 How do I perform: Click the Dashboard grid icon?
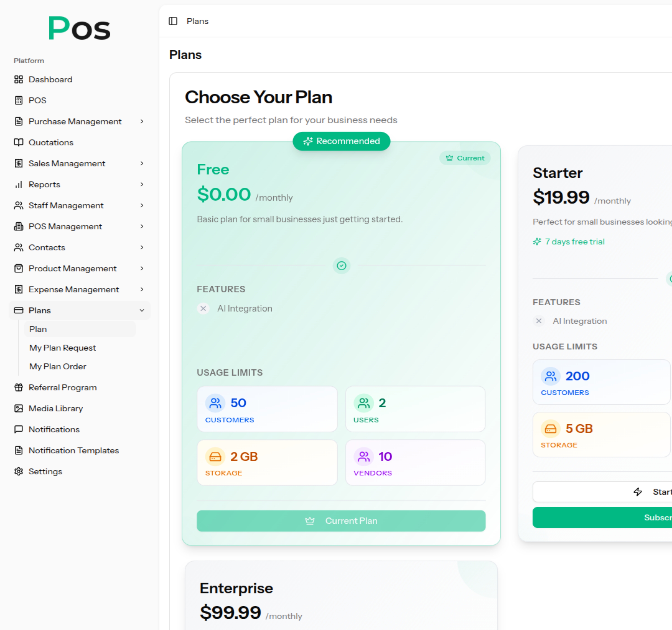pos(19,79)
